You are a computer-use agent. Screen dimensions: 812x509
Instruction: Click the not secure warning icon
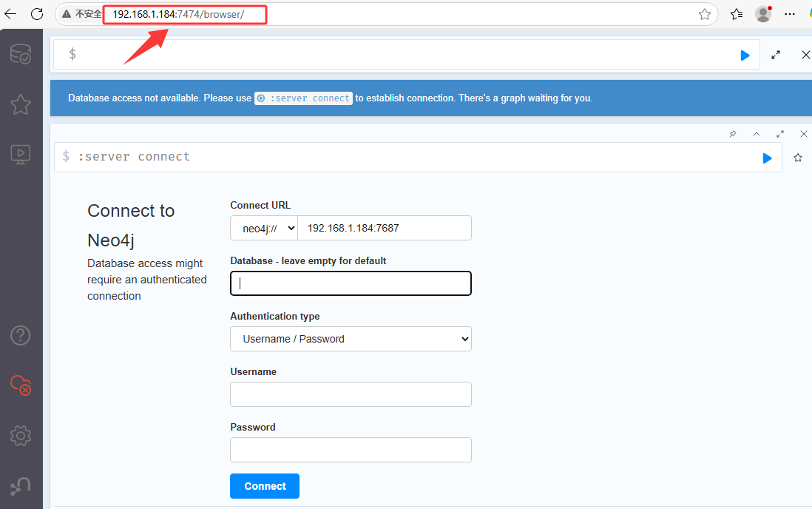coord(67,14)
